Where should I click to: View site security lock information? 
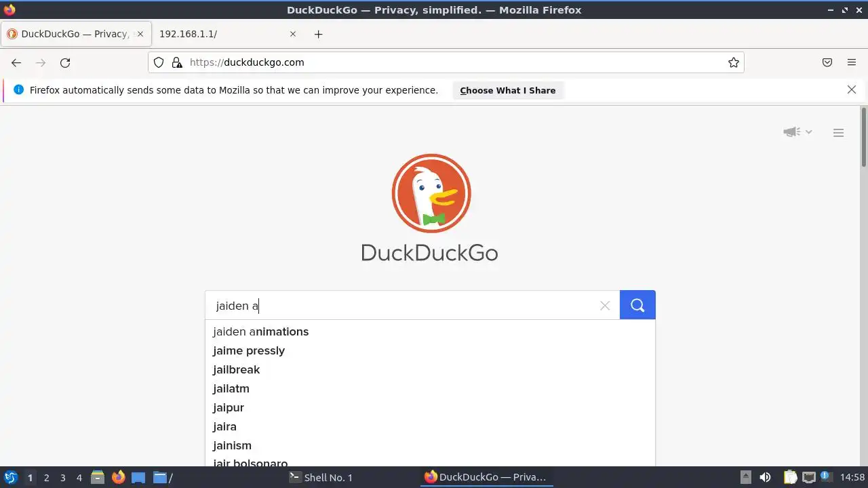177,62
